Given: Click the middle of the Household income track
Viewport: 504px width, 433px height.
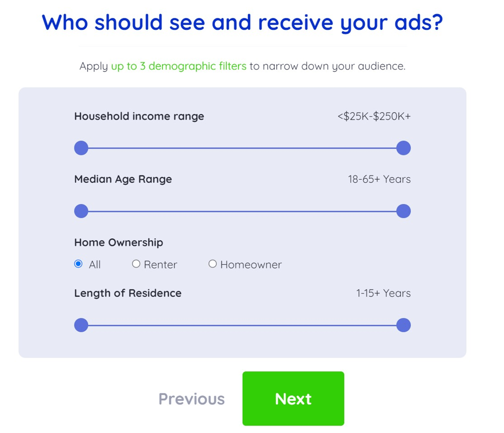Looking at the screenshot, I should (x=242, y=148).
